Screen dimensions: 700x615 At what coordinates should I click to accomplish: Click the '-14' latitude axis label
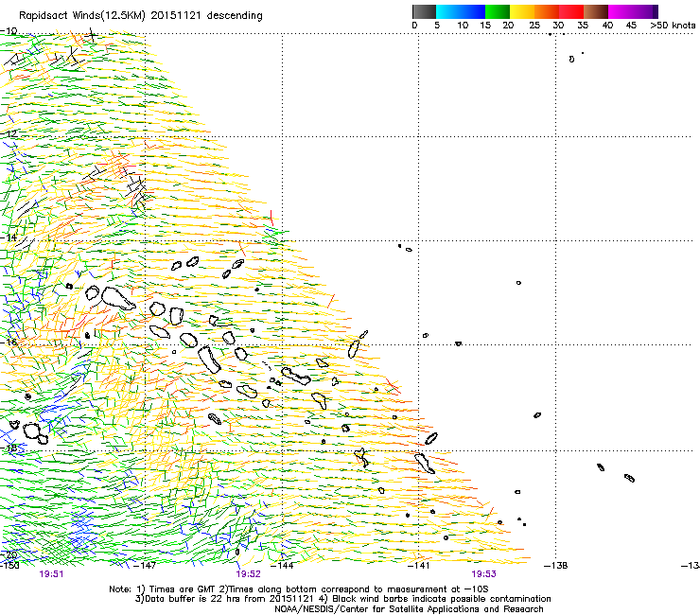click(x=9, y=237)
